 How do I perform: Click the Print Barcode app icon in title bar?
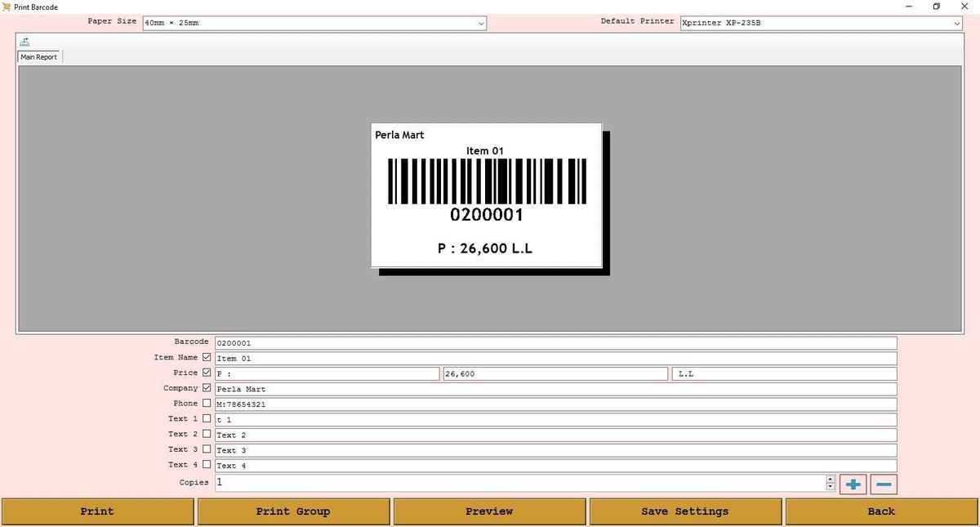pyautogui.click(x=7, y=7)
